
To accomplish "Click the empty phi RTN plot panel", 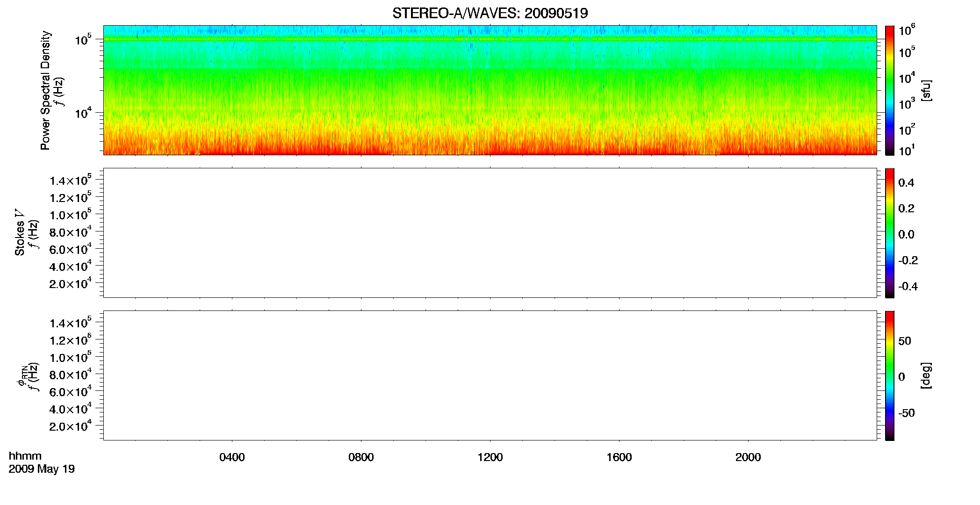I will (x=490, y=375).
